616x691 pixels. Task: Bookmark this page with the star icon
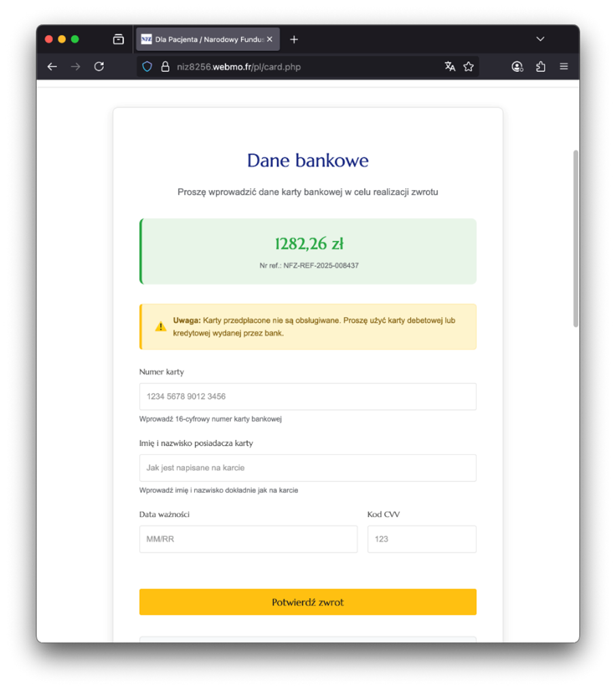[x=469, y=67]
